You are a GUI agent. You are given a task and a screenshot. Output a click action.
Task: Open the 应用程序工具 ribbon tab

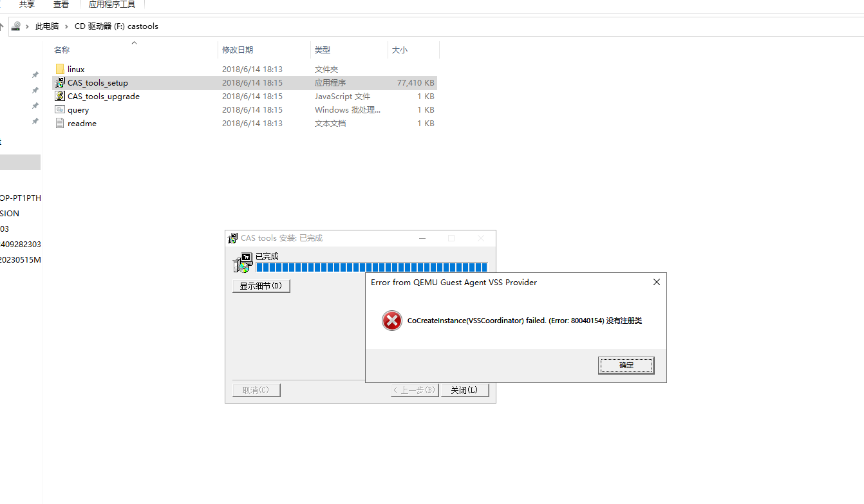point(112,5)
